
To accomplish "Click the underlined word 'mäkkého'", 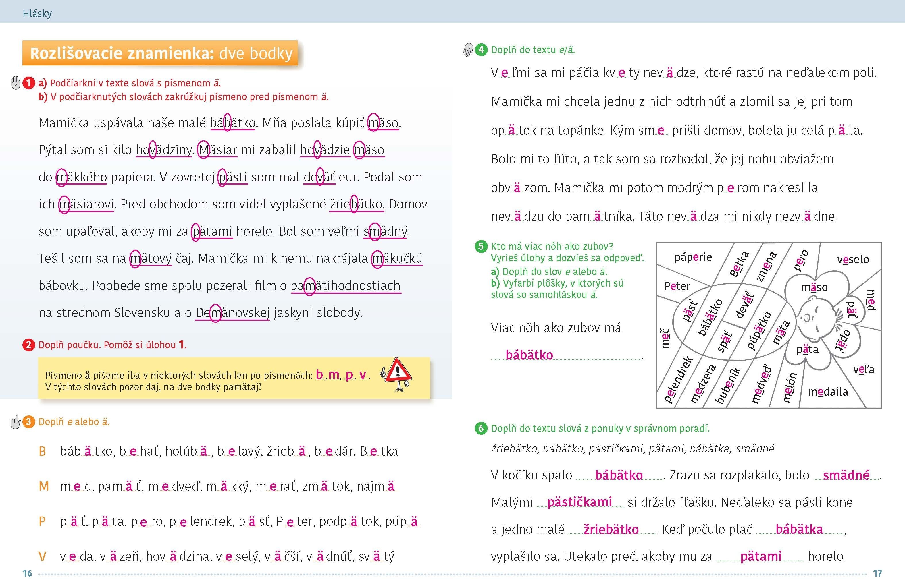I will [82, 177].
